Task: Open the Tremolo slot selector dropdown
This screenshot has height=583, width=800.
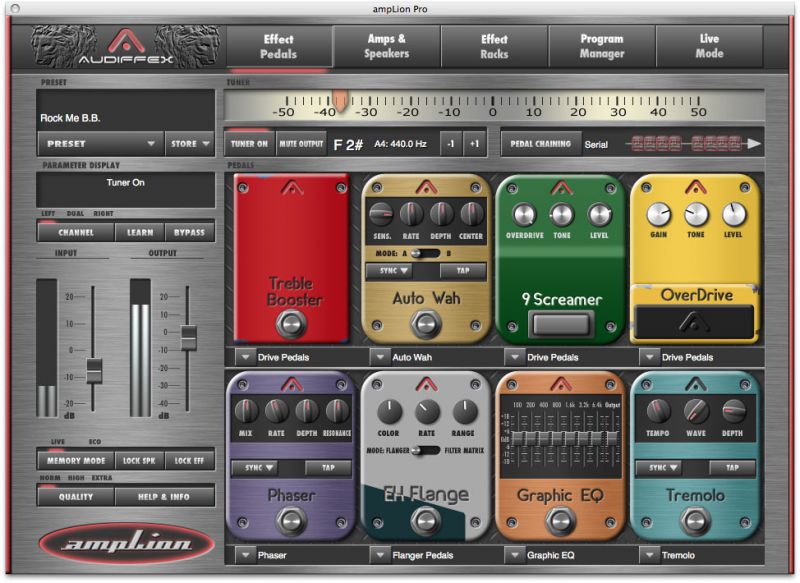Action: (649, 555)
